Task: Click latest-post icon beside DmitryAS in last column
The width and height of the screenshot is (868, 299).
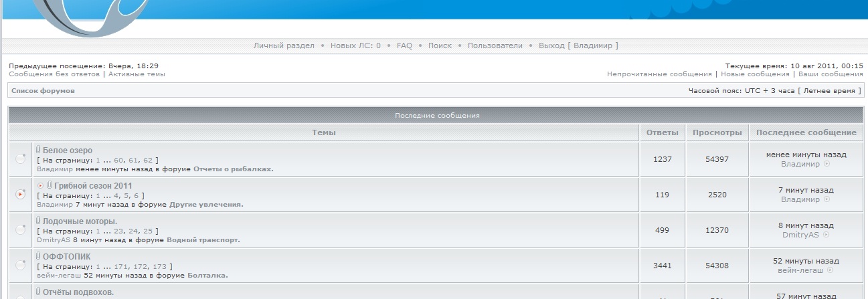Action: pos(827,235)
